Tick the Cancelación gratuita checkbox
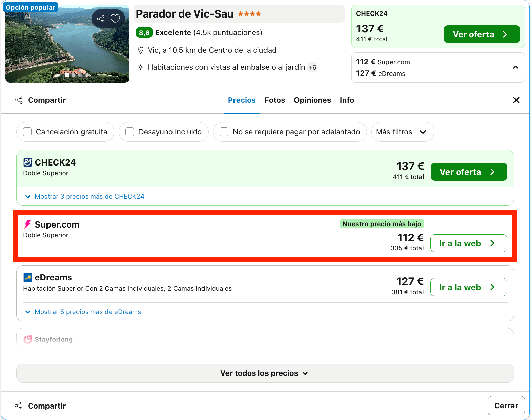Viewport: 531px width, 420px height. tap(27, 132)
